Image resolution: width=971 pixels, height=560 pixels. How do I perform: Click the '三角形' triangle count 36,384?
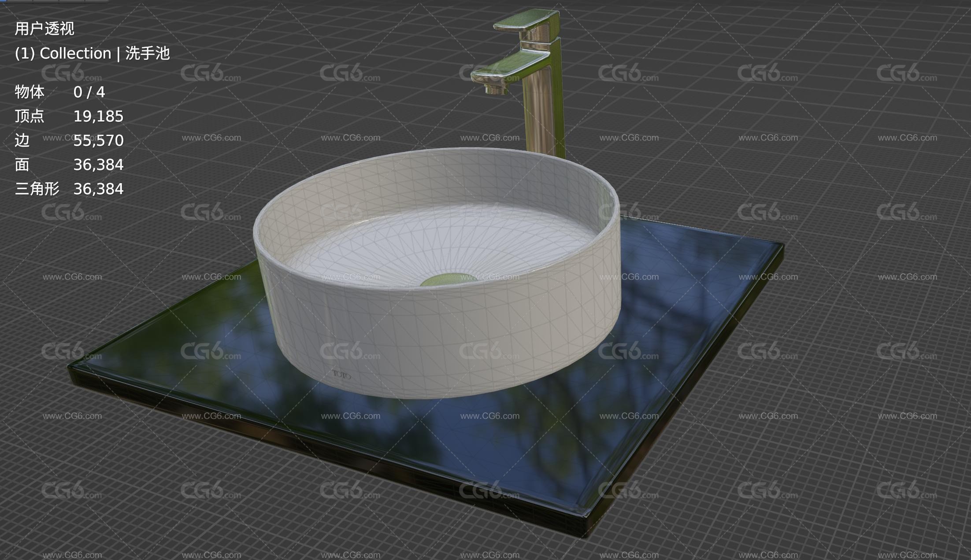(x=98, y=189)
